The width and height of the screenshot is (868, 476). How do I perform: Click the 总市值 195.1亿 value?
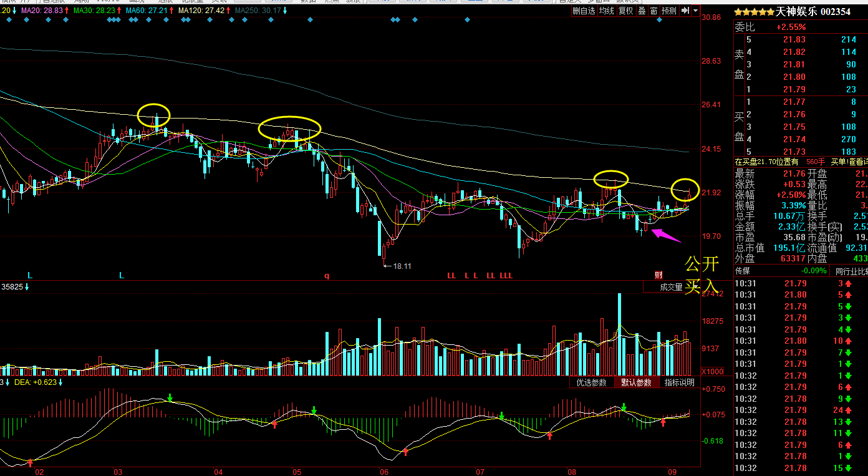click(789, 248)
